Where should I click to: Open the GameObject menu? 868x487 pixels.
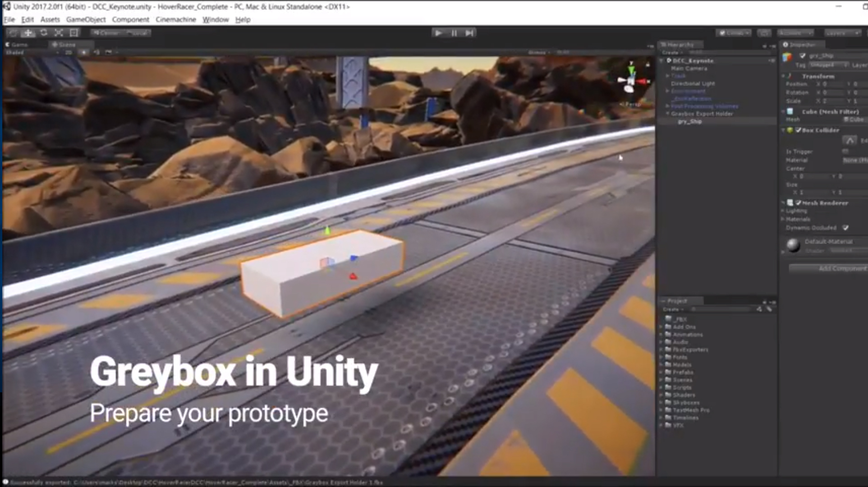[86, 19]
